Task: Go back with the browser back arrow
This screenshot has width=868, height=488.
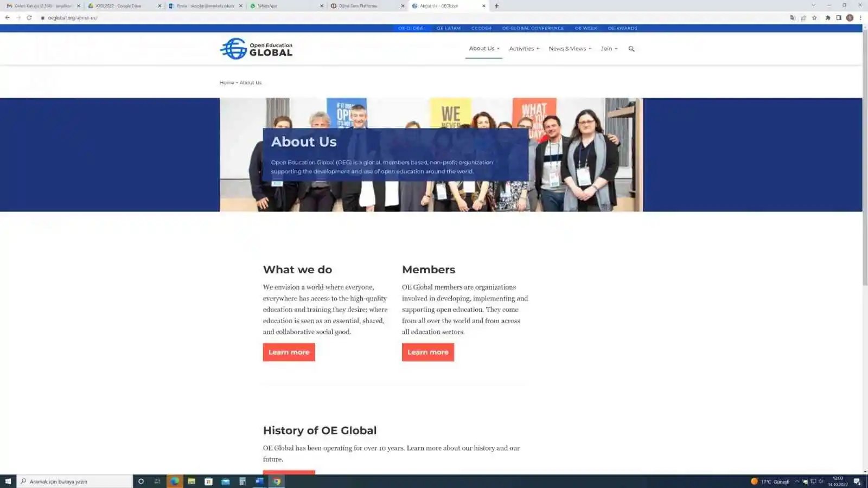Action: 7,18
